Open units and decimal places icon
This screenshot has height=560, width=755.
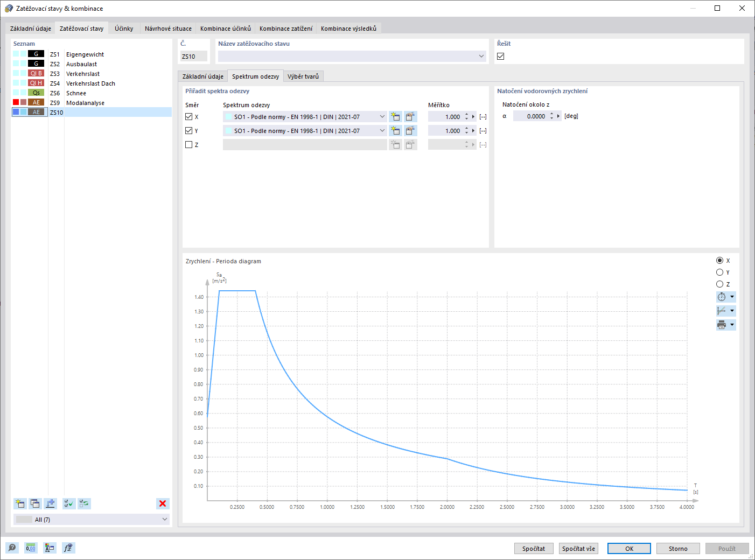click(x=31, y=548)
